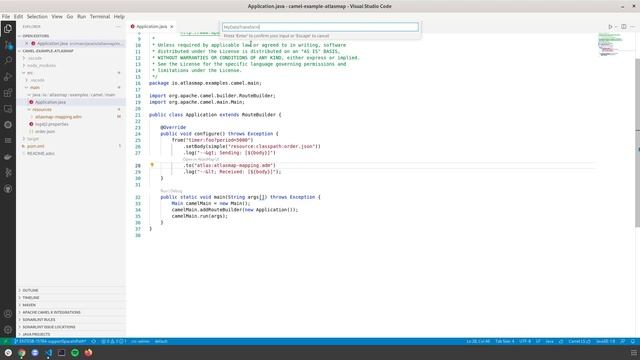Viewport: 640px width, 360px height.
Task: Open Explorer panel more actions ellipsis
Action: pyautogui.click(x=118, y=27)
